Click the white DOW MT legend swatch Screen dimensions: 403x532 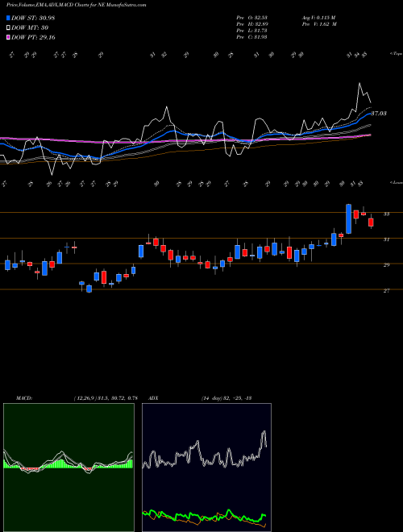[x=9, y=27]
